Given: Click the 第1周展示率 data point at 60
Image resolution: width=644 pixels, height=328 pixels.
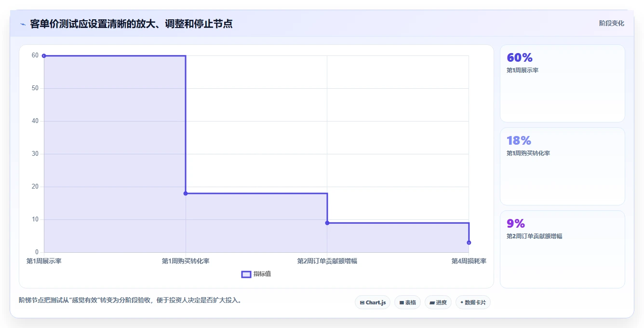Looking at the screenshot, I should (44, 55).
